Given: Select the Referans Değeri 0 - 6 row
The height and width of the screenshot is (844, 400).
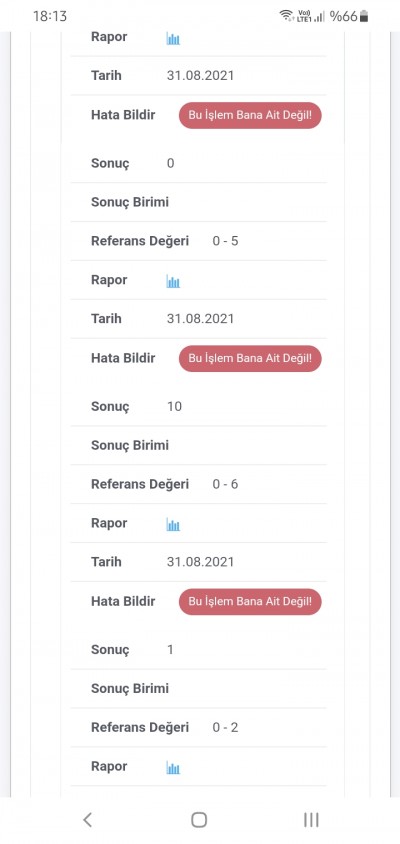Looking at the screenshot, I should coord(199,484).
